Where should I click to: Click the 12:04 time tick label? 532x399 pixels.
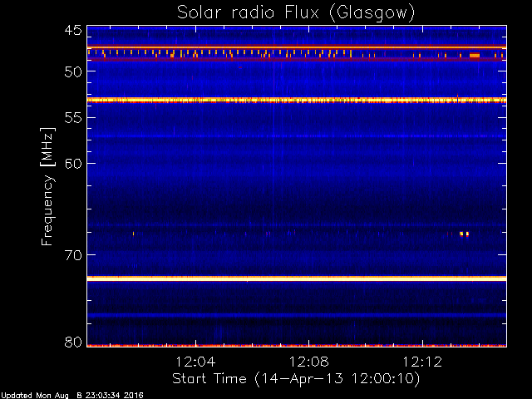[195, 362]
